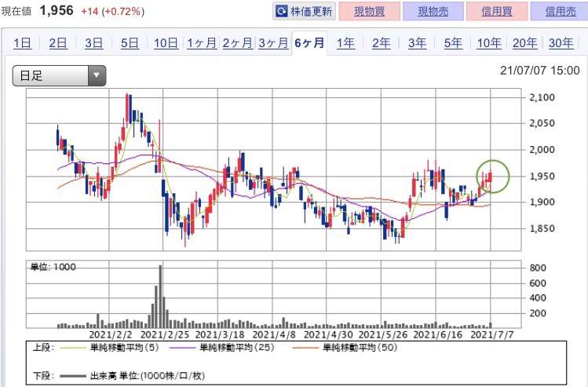Show the 1年 chart range
Viewport: 588px width, 387px height.
[x=345, y=43]
